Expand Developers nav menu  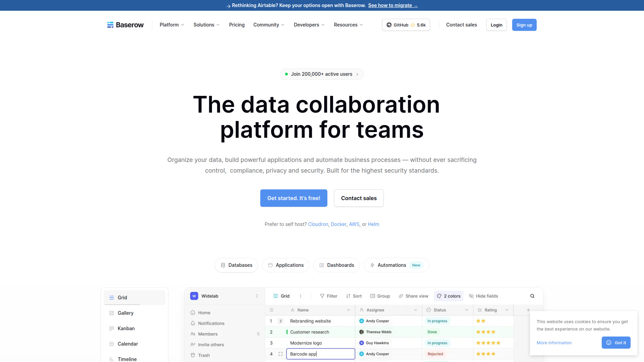(x=309, y=25)
